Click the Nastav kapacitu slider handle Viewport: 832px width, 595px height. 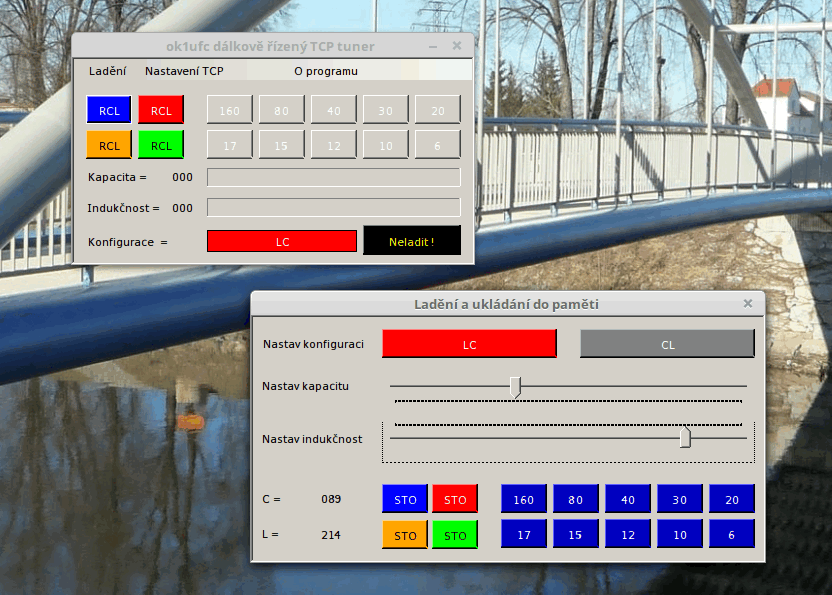click(x=516, y=386)
